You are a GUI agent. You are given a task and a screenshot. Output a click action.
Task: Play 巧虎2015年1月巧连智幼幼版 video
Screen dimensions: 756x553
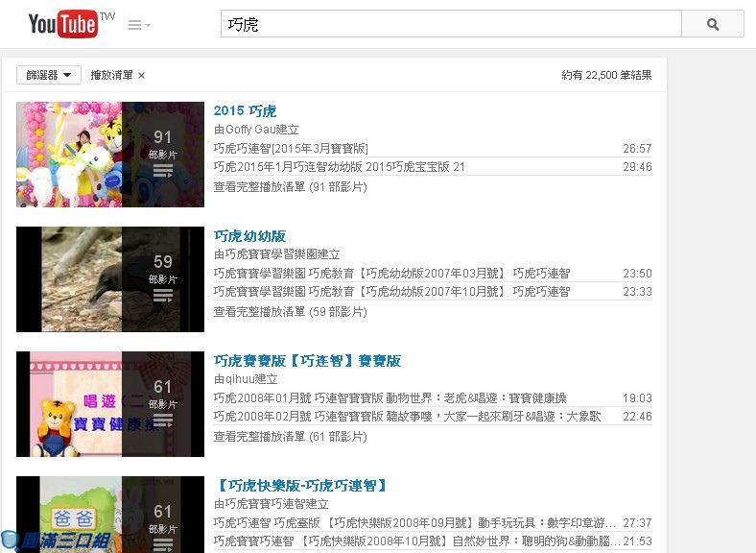click(x=340, y=166)
